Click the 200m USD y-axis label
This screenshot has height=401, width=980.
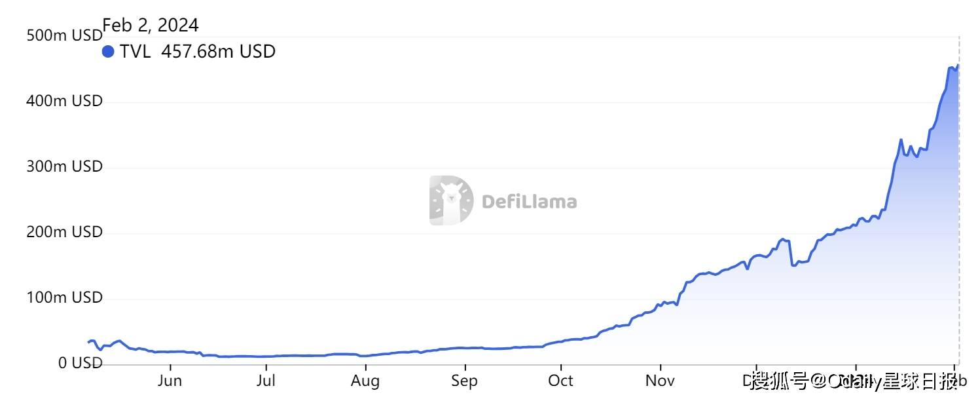tap(64, 232)
